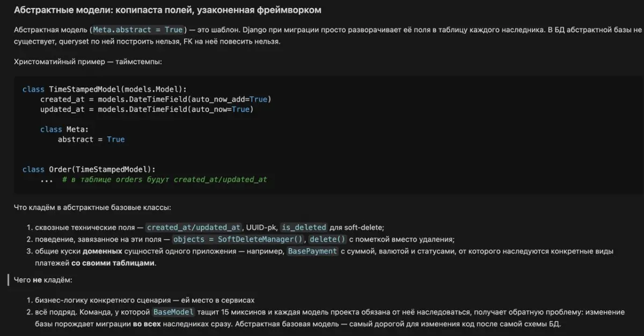
Task: Click the code line 'class TimeStampedModel(models.Model):'
Action: [x=105, y=89]
